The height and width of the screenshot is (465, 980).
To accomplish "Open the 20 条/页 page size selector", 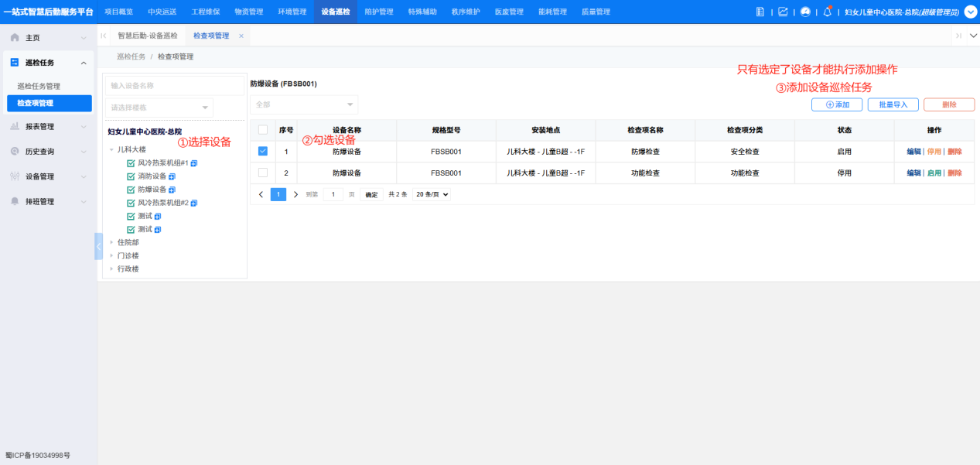I will (x=432, y=194).
